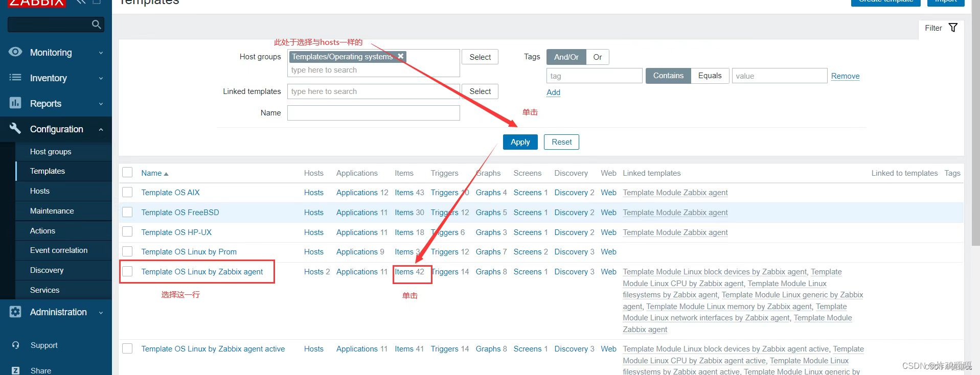Open Event correlation menu item
980x375 pixels.
59,250
